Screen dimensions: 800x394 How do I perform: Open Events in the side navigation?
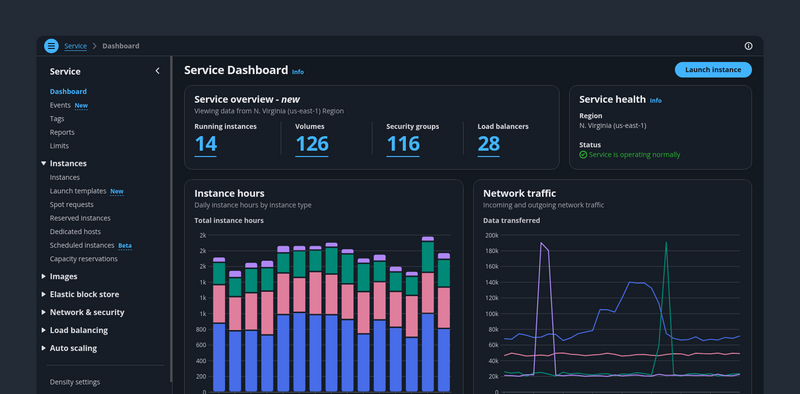click(60, 105)
